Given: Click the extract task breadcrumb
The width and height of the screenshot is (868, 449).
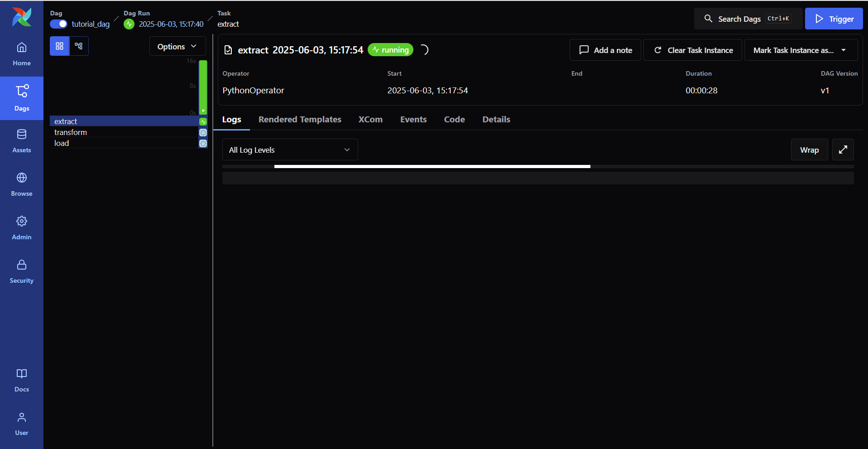Looking at the screenshot, I should click(x=228, y=24).
